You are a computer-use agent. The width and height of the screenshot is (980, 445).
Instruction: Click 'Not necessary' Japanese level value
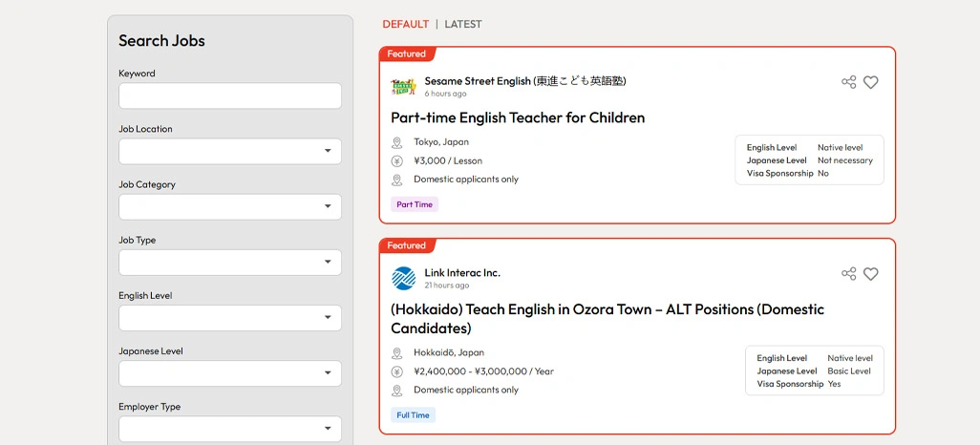(845, 160)
